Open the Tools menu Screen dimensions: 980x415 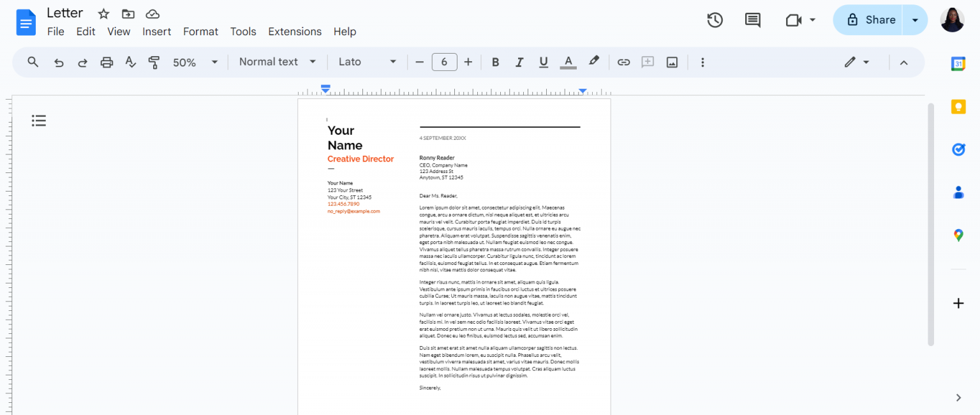click(243, 31)
